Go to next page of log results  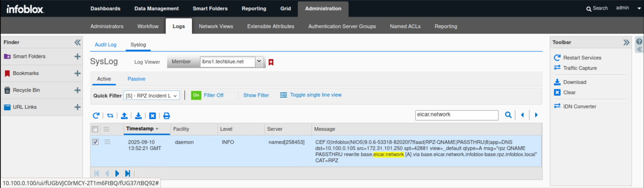tap(117, 173)
